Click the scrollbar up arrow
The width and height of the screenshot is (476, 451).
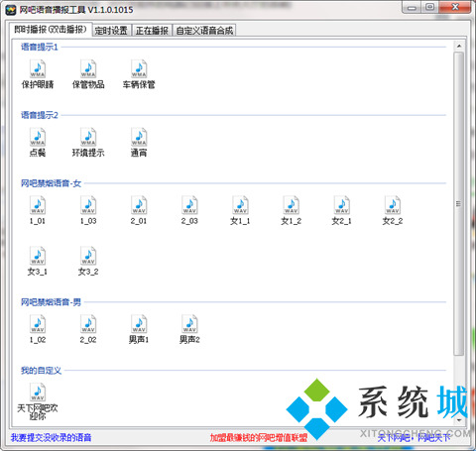(x=459, y=46)
